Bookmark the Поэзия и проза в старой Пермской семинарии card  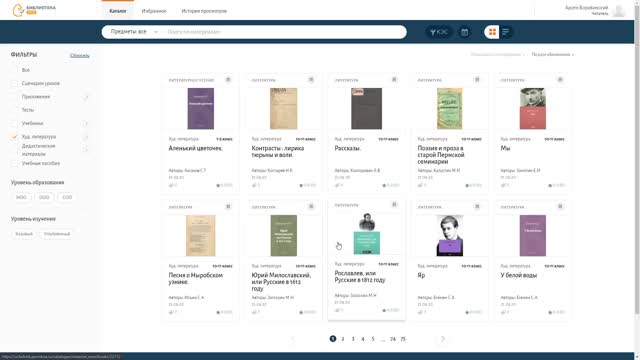(477, 80)
